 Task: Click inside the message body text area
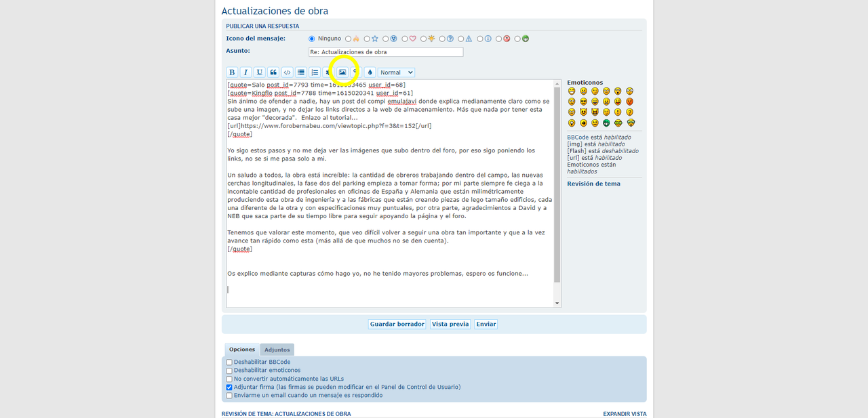(390, 193)
